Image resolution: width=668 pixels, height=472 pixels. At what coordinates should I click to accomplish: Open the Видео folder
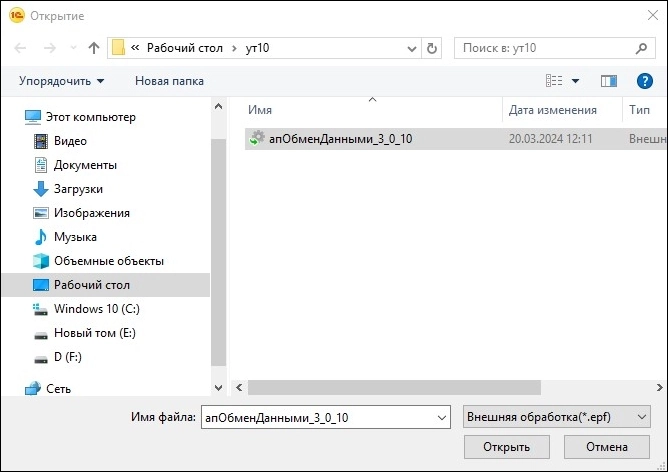pos(70,141)
